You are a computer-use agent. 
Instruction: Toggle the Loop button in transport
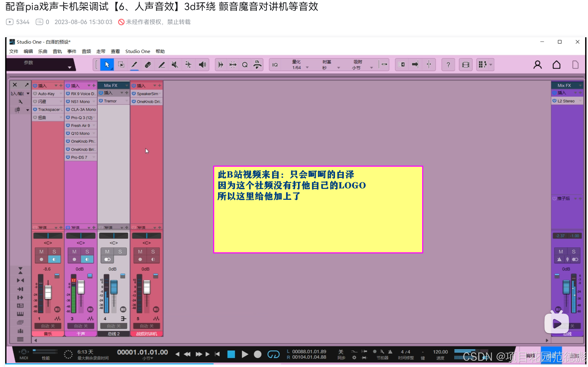(x=273, y=354)
